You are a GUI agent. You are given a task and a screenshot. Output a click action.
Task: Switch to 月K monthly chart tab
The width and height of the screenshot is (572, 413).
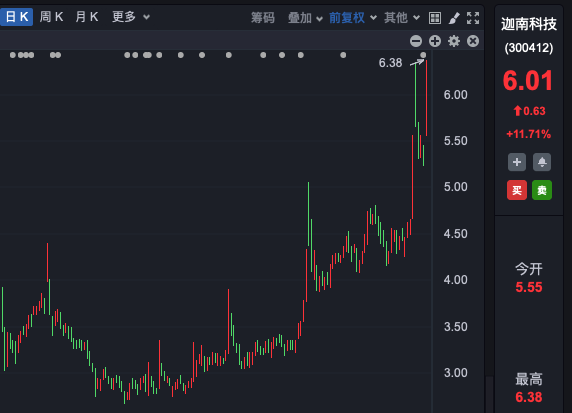point(86,17)
